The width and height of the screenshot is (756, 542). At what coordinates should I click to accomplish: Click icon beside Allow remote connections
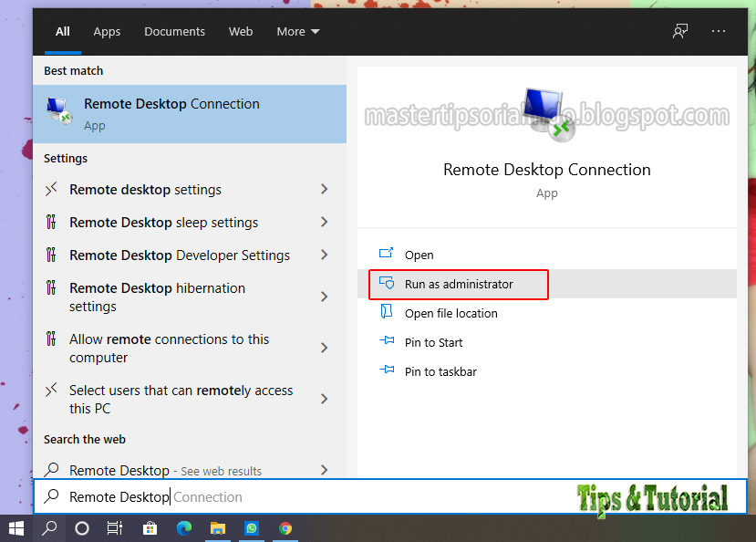[x=51, y=339]
